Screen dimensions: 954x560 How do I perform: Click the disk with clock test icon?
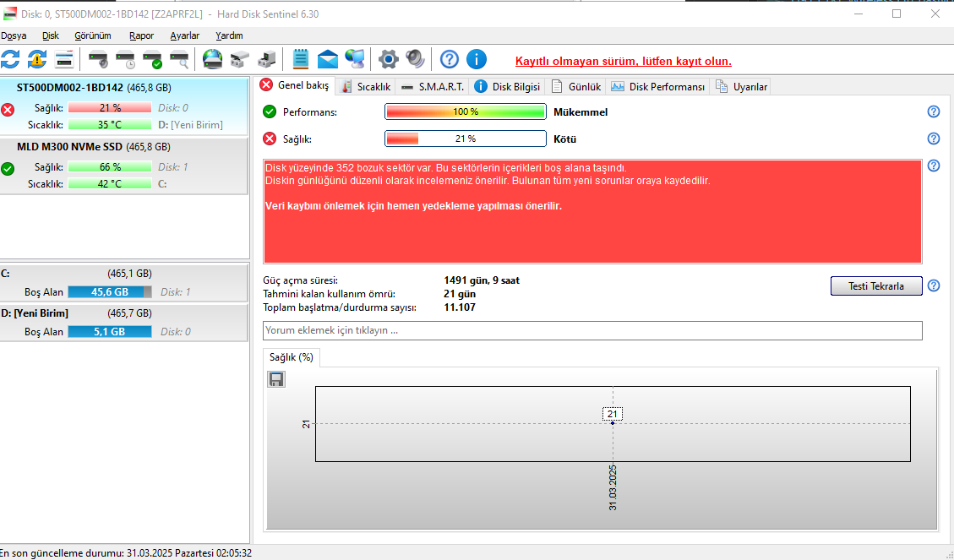(x=125, y=60)
